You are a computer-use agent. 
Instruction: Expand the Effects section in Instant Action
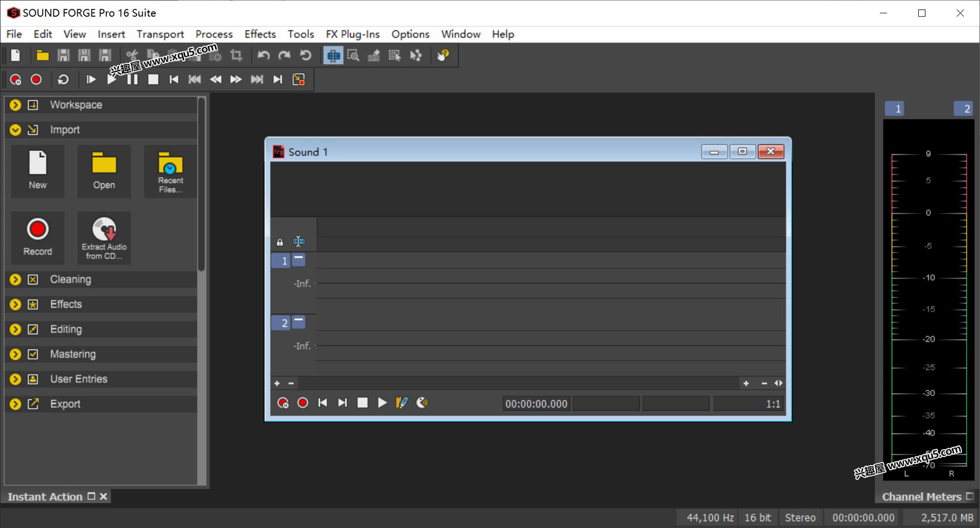pyautogui.click(x=15, y=304)
